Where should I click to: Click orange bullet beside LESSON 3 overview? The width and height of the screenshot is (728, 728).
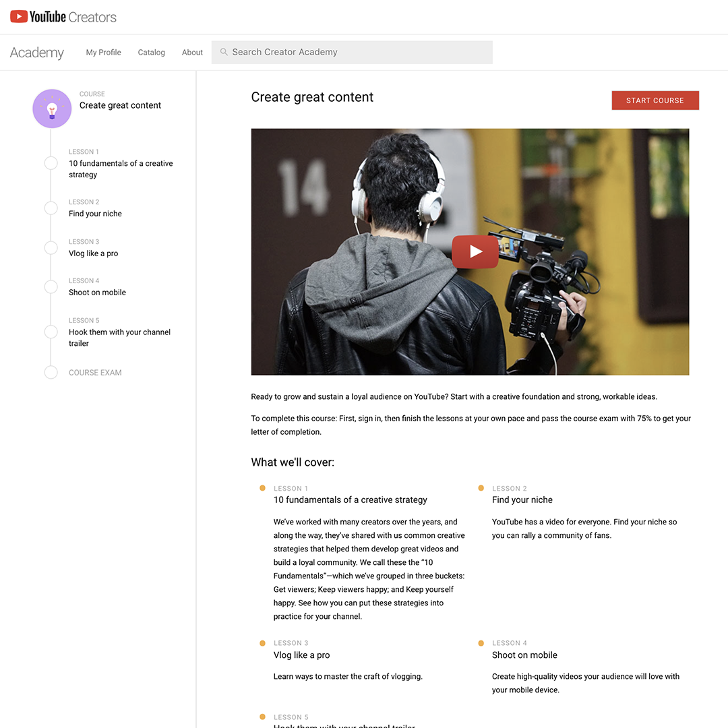pos(262,643)
